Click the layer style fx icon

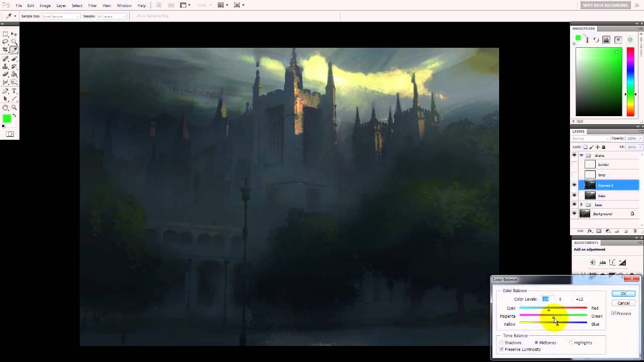coord(590,231)
